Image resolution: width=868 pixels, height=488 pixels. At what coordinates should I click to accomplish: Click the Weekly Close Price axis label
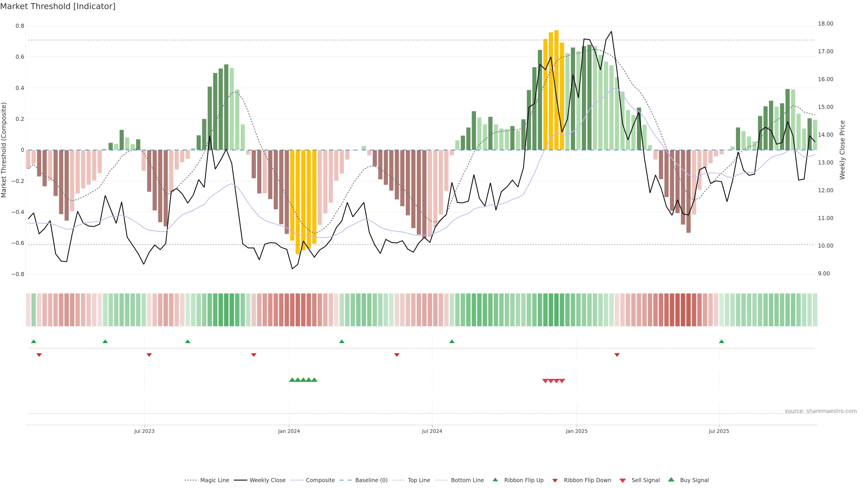(842, 150)
